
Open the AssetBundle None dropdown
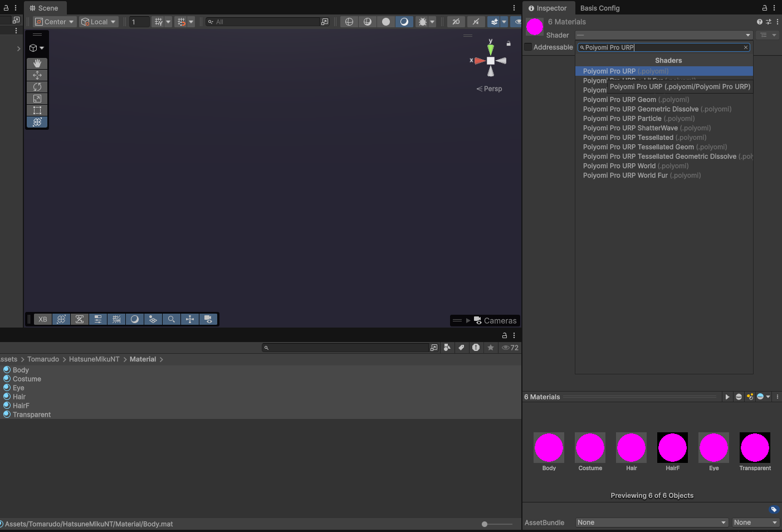[x=651, y=522]
